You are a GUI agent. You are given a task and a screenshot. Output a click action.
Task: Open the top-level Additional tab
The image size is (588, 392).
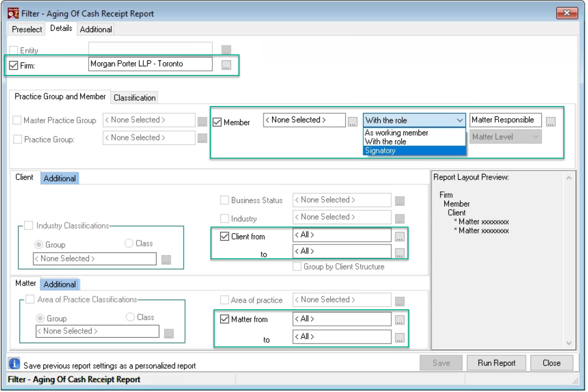(96, 29)
